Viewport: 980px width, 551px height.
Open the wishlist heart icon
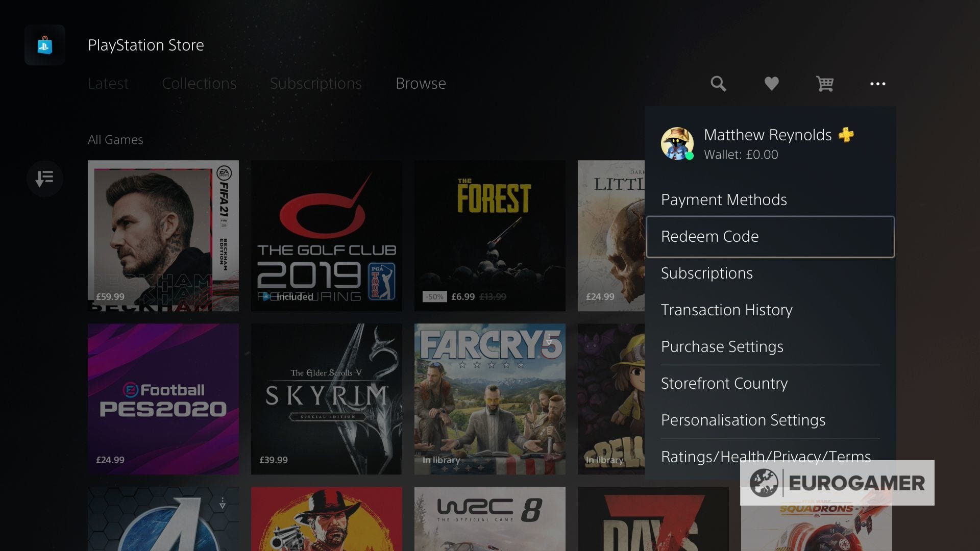coord(772,84)
